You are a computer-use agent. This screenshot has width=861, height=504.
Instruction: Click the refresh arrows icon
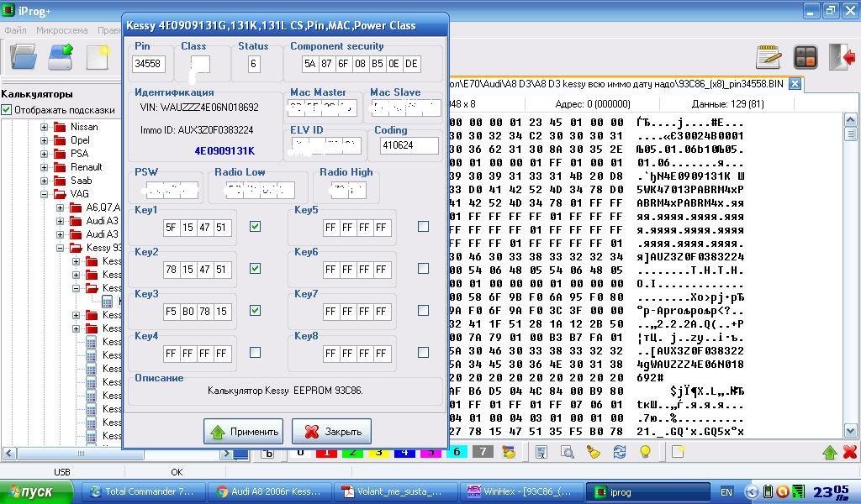click(620, 453)
